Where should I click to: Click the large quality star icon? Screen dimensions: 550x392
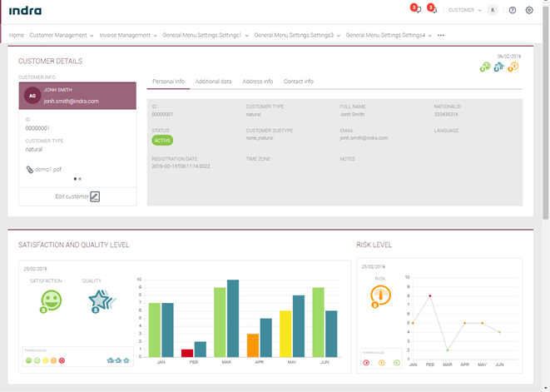[102, 301]
